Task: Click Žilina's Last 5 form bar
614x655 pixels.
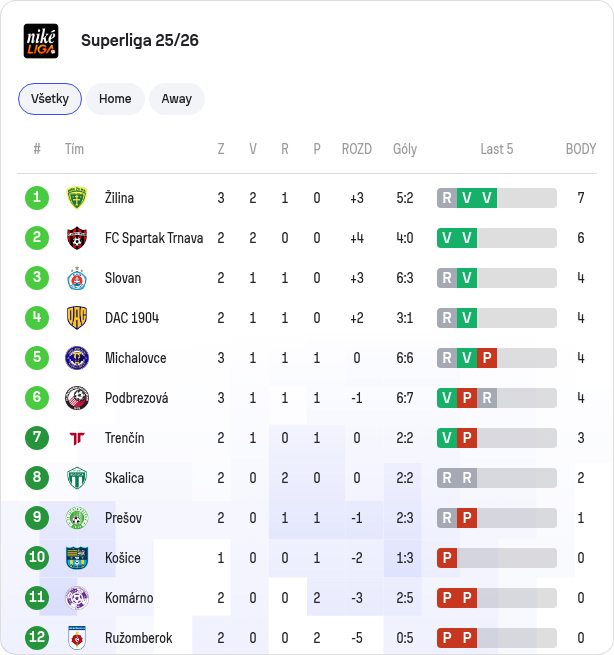Action: (497, 198)
